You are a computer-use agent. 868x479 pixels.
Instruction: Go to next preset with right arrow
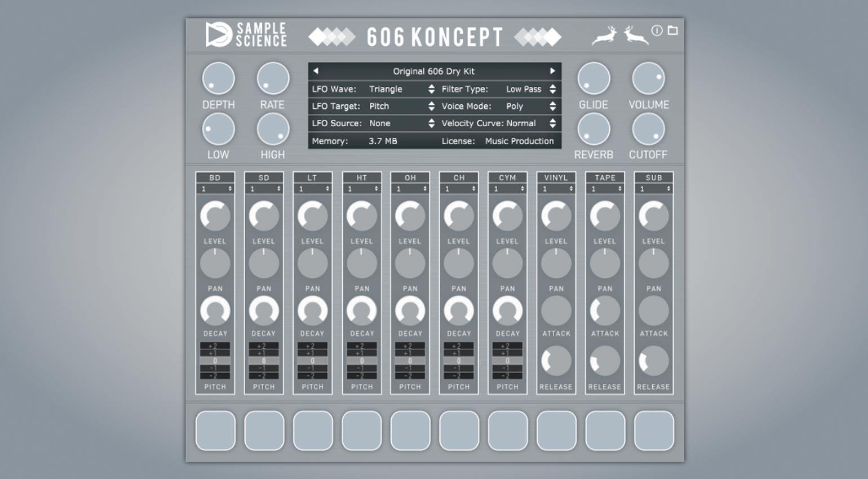[x=553, y=71]
